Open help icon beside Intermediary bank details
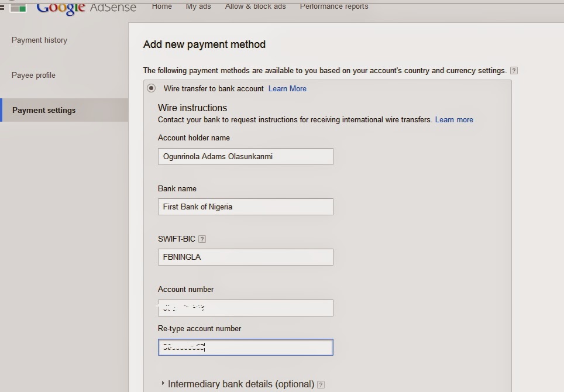Viewport: 564px width, 392px height. point(321,384)
